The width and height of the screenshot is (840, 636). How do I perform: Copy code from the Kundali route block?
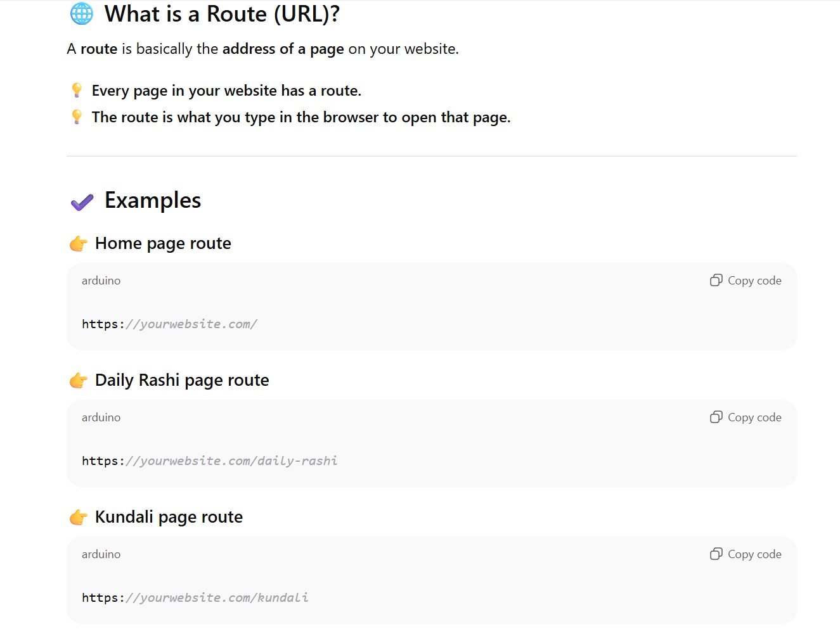746,554
